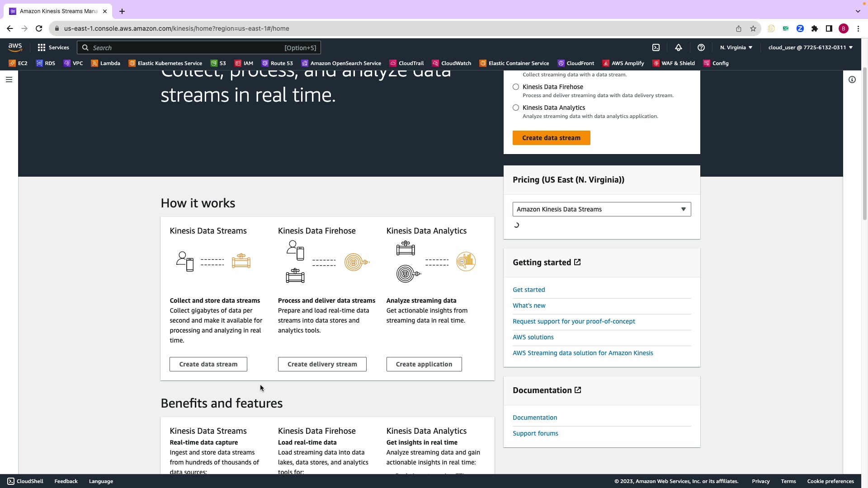The image size is (868, 488).
Task: Open the info panel icon at right
Action: [x=852, y=80]
